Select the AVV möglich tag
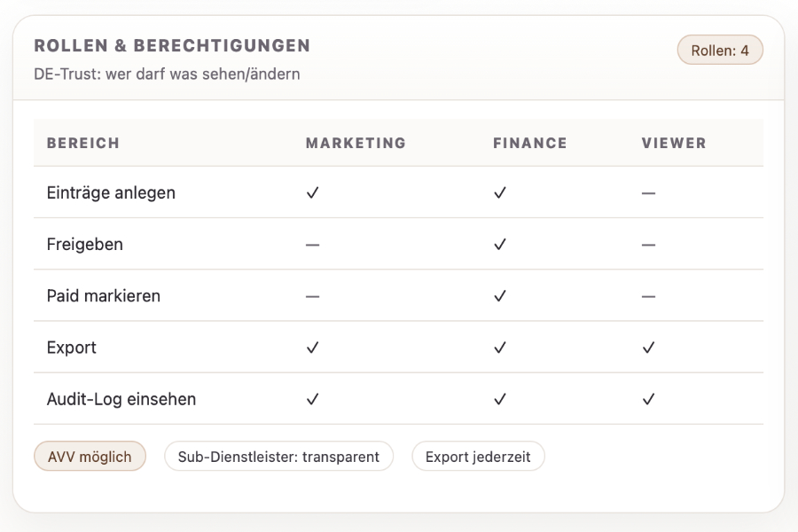Viewport: 798px width, 532px height. pyautogui.click(x=90, y=457)
